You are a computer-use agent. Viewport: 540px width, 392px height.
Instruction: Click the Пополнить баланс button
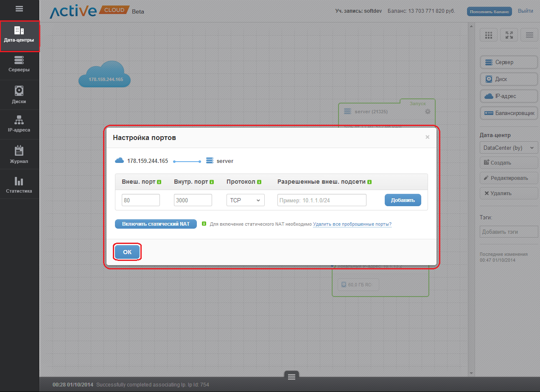[x=489, y=12]
